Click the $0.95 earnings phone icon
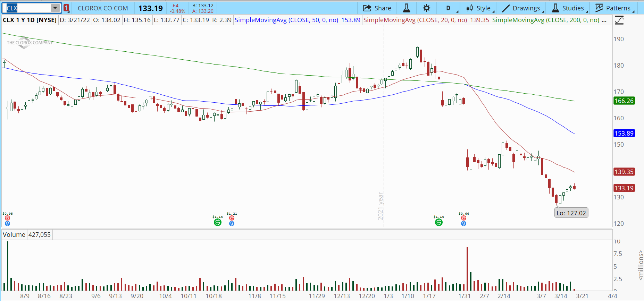Image resolution: width=644 pixels, height=301 pixels. pyautogui.click(x=7, y=218)
